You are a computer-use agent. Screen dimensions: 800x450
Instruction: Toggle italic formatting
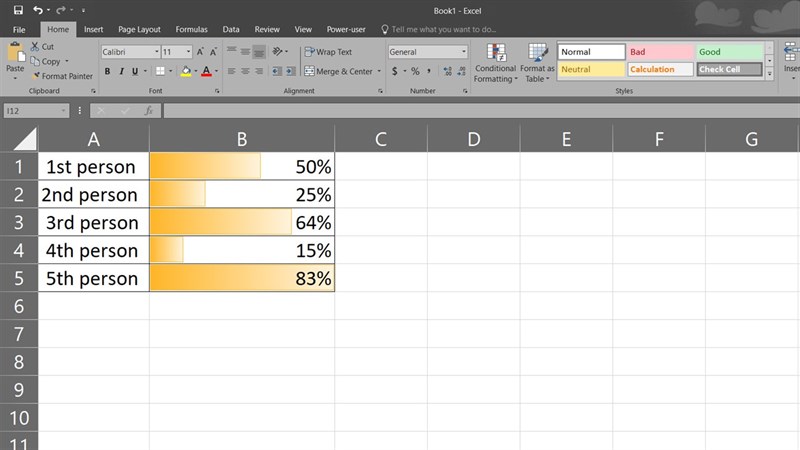point(121,71)
